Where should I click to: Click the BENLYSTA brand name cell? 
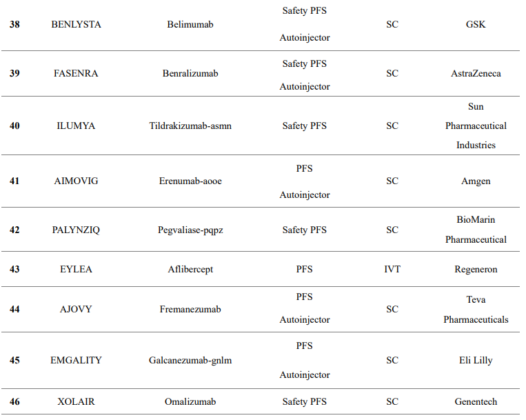pyautogui.click(x=76, y=24)
